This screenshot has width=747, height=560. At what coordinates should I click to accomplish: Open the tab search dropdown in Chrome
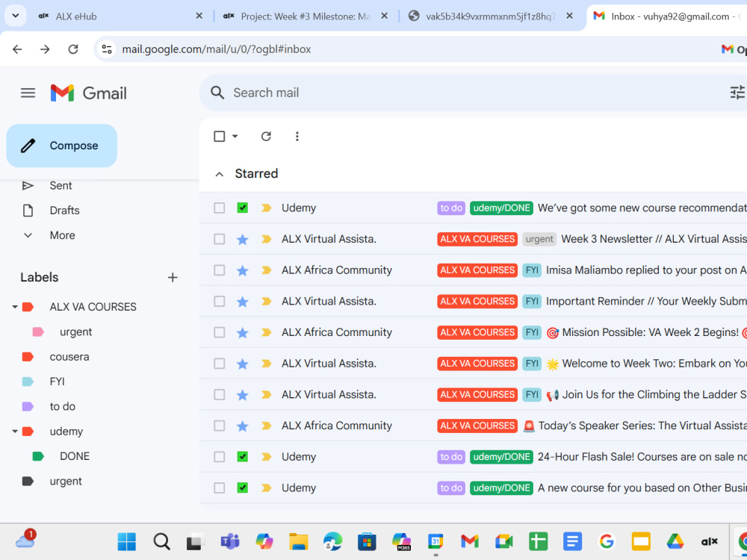click(x=15, y=16)
